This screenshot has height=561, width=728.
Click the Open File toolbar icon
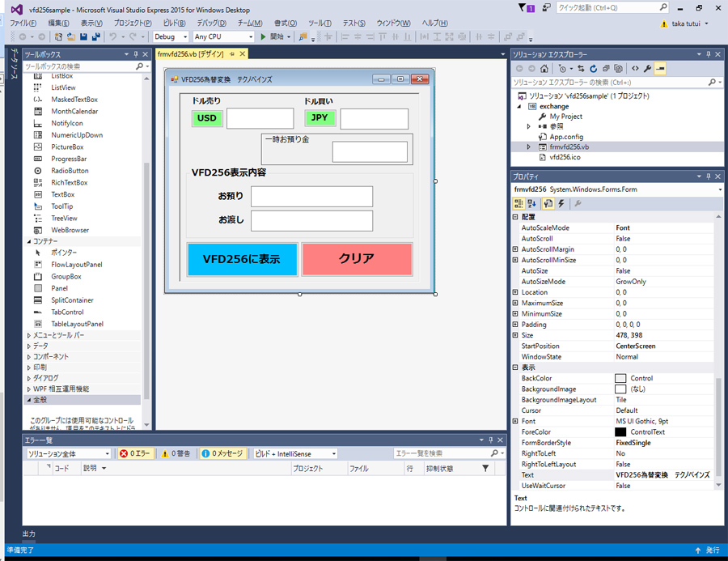(71, 36)
